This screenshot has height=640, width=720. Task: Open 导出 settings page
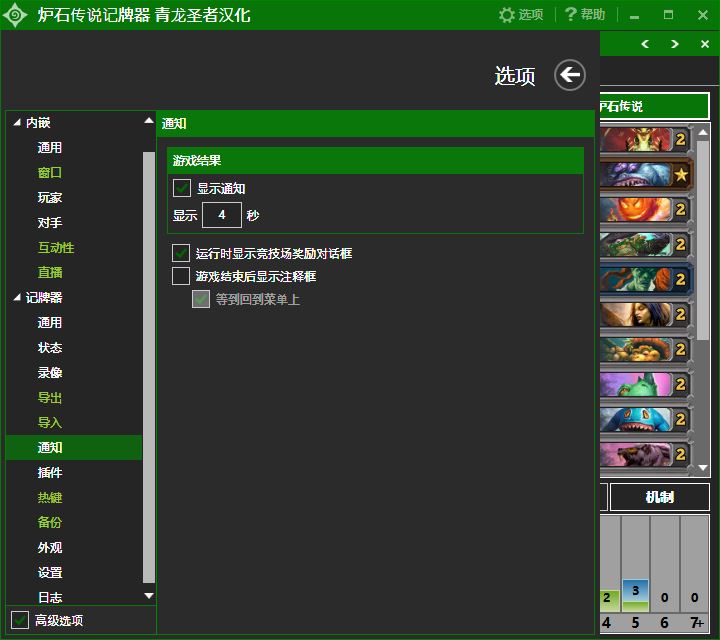(50, 398)
